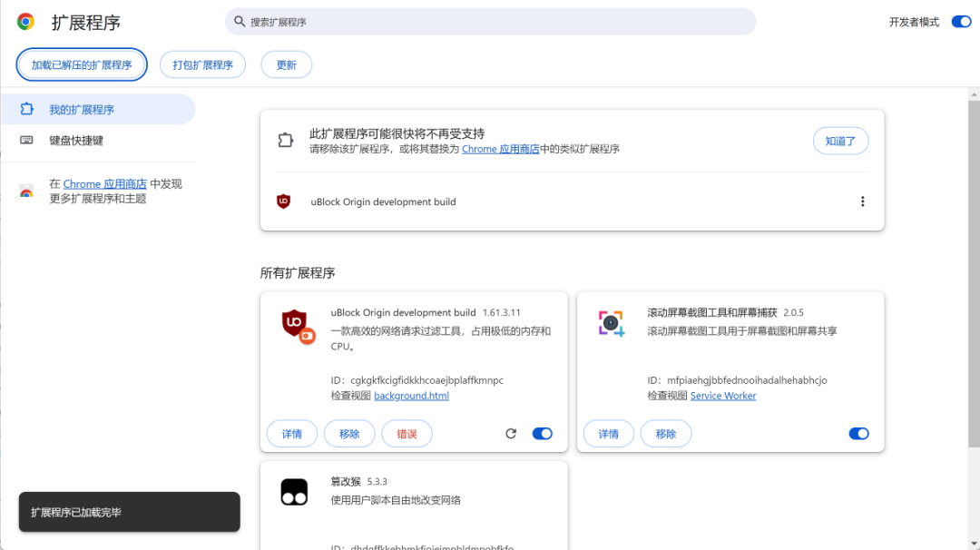The image size is (980, 550).
Task: Click the 所有扩展程序 heading
Action: [x=298, y=273]
